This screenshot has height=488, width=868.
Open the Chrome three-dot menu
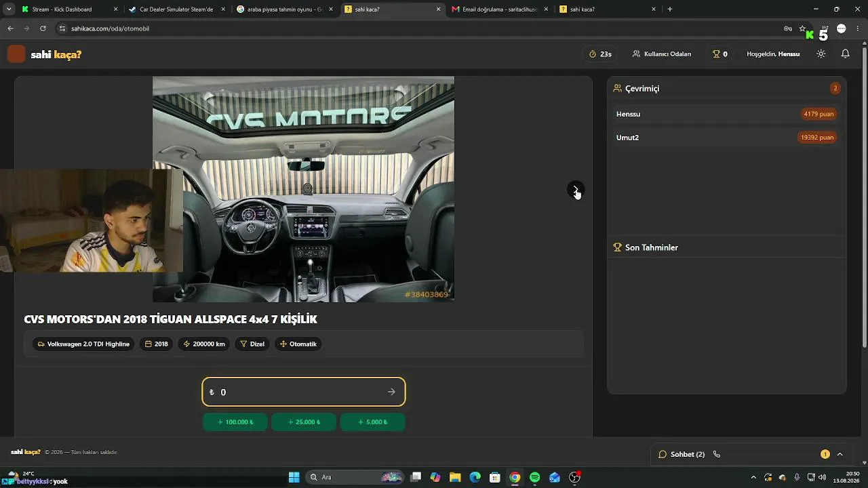(x=858, y=28)
